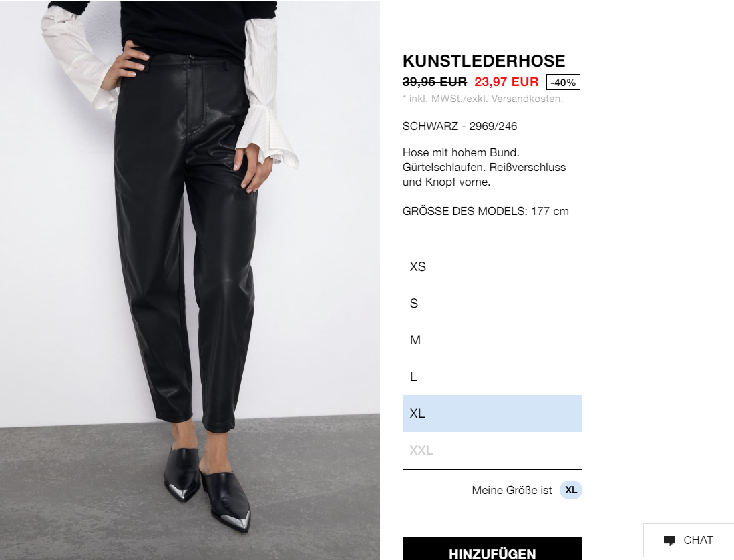The width and height of the screenshot is (734, 560).
Task: Click the inkl. MWSt./exkl. Versandkosten note
Action: (483, 99)
